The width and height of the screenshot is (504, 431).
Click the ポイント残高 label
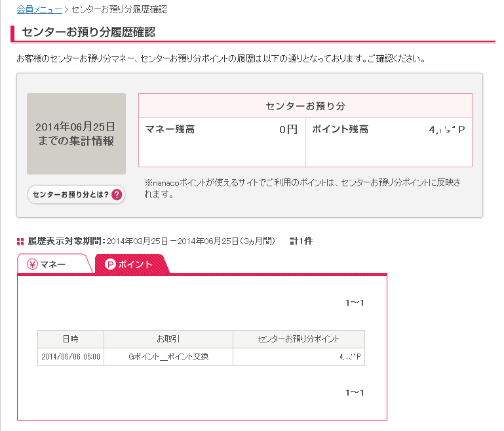click(x=340, y=130)
